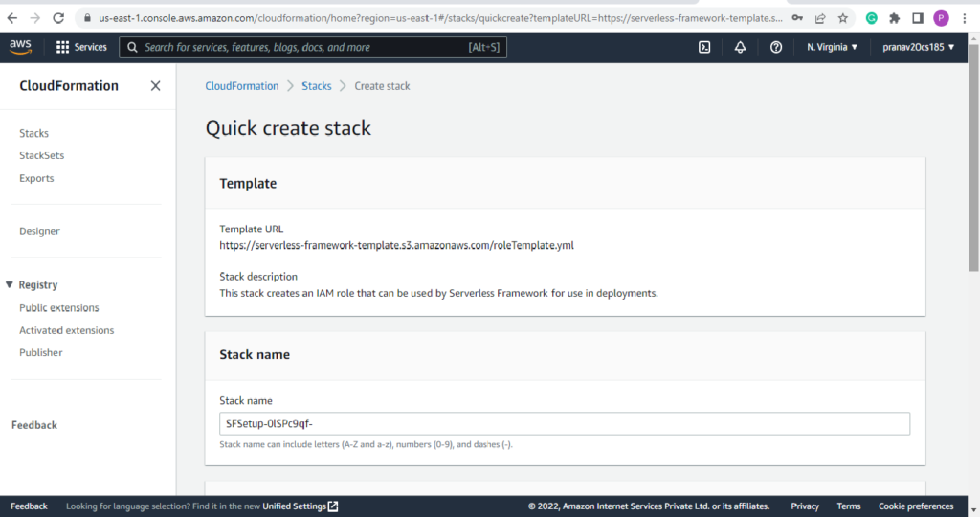Click the Quick create stack heading
The height and width of the screenshot is (517, 980).
(x=288, y=128)
